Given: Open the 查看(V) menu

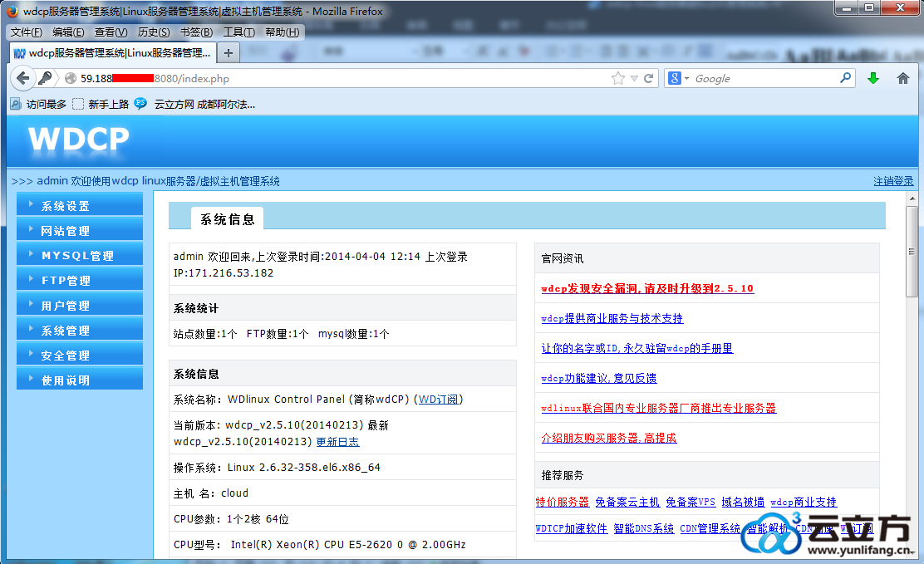Looking at the screenshot, I should pos(111,32).
